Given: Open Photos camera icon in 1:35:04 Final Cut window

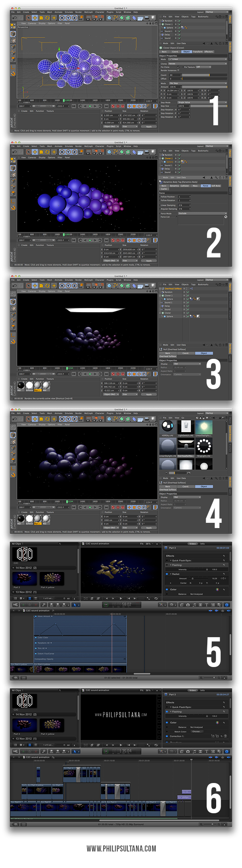Looking at the screenshot, I should pyautogui.click(x=188, y=751).
